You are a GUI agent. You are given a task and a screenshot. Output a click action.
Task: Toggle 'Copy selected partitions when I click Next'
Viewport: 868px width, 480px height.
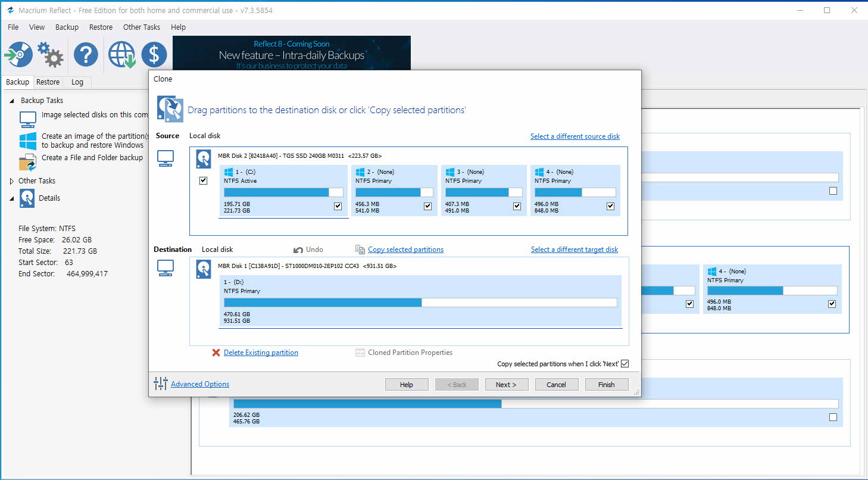click(625, 364)
